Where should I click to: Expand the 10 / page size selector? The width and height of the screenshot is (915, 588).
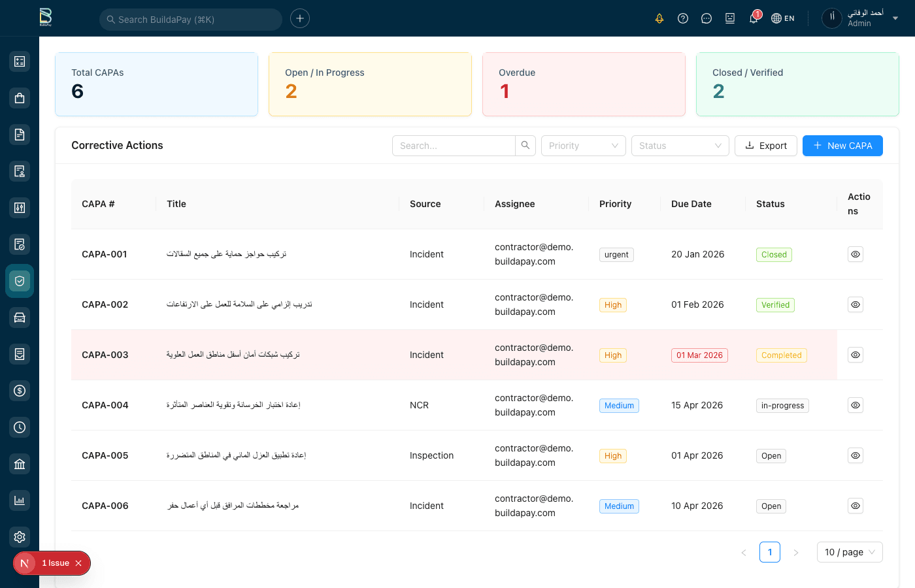pyautogui.click(x=849, y=552)
